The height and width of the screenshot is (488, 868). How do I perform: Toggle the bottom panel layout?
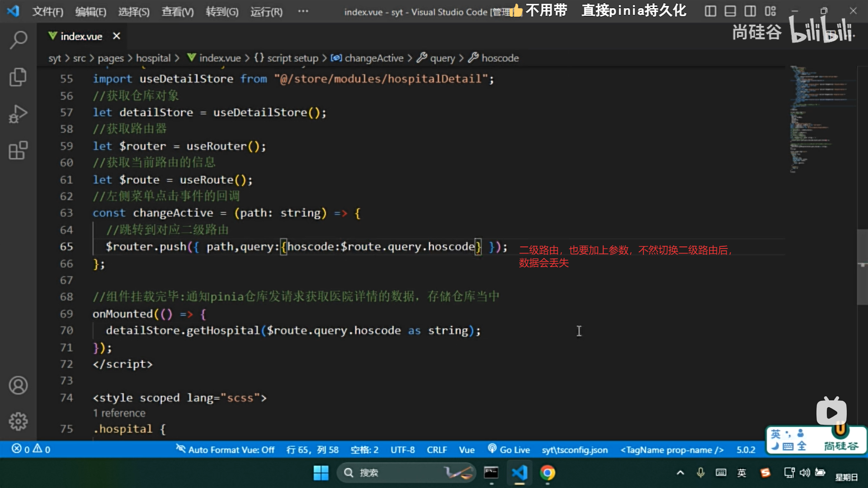[730, 11]
